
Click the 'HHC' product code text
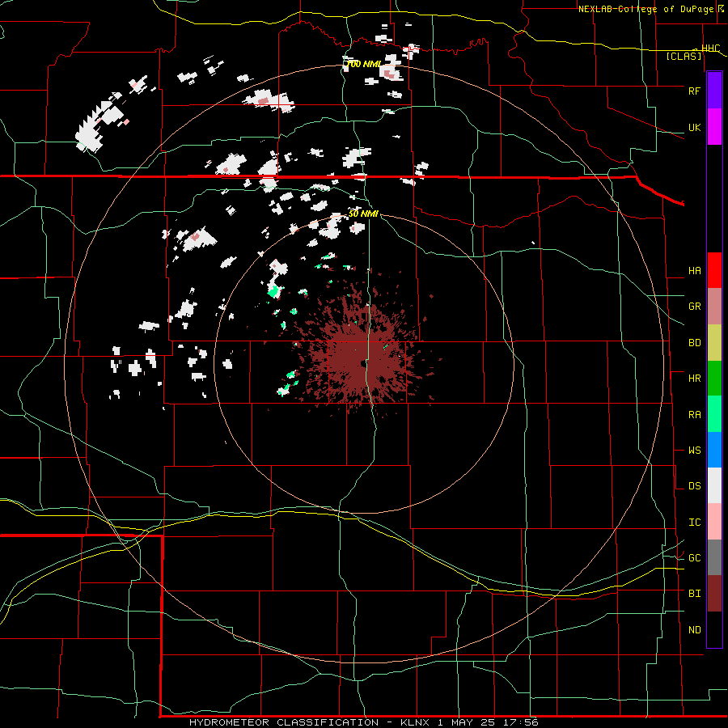click(711, 49)
